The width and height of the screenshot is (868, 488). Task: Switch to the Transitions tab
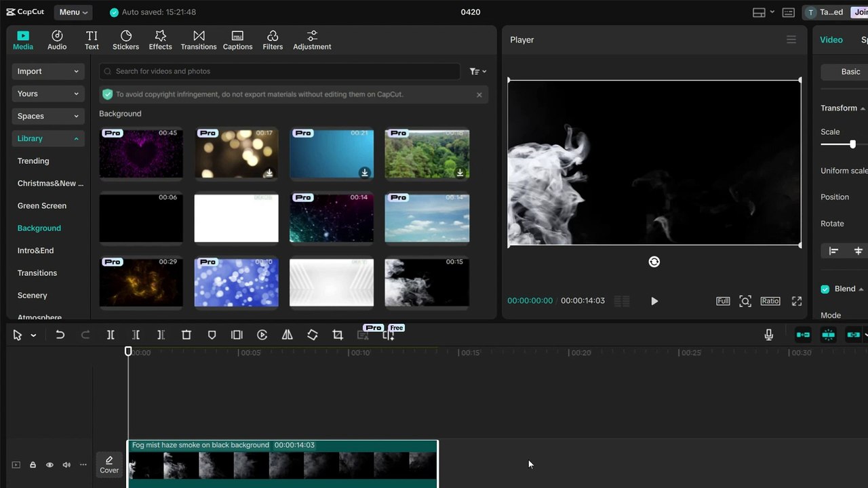(x=199, y=40)
